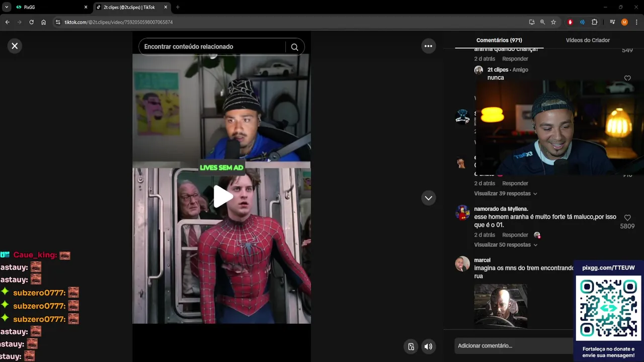644x362 pixels.
Task: Switch to 'Comentários (971)' tab
Action: click(499, 40)
